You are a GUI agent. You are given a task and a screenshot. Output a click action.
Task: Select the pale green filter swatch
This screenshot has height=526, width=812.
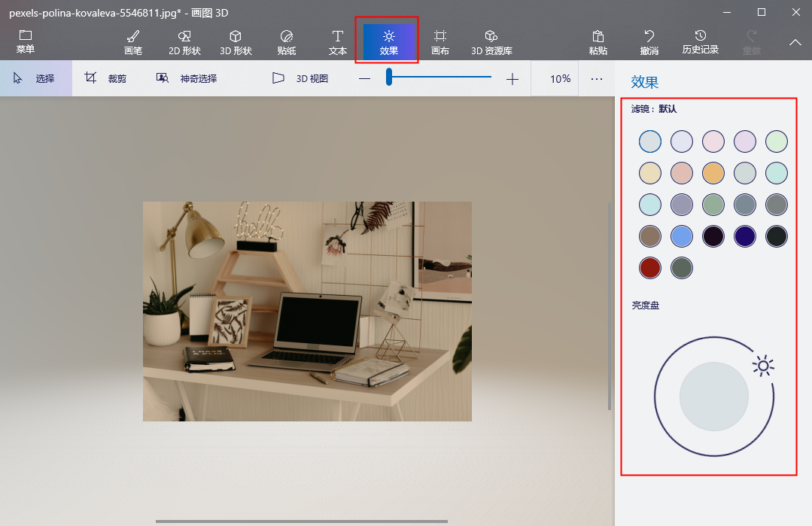pyautogui.click(x=777, y=141)
